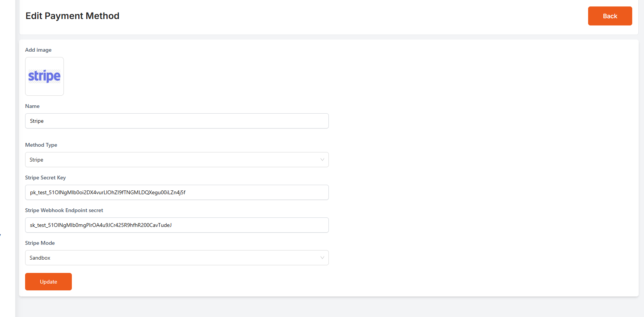This screenshot has width=644, height=317.
Task: Click the Stripe logo image
Action: coord(44,76)
